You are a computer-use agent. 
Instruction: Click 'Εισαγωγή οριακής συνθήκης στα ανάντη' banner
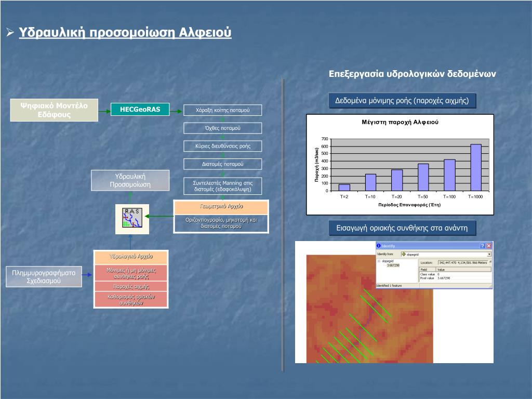(402, 228)
